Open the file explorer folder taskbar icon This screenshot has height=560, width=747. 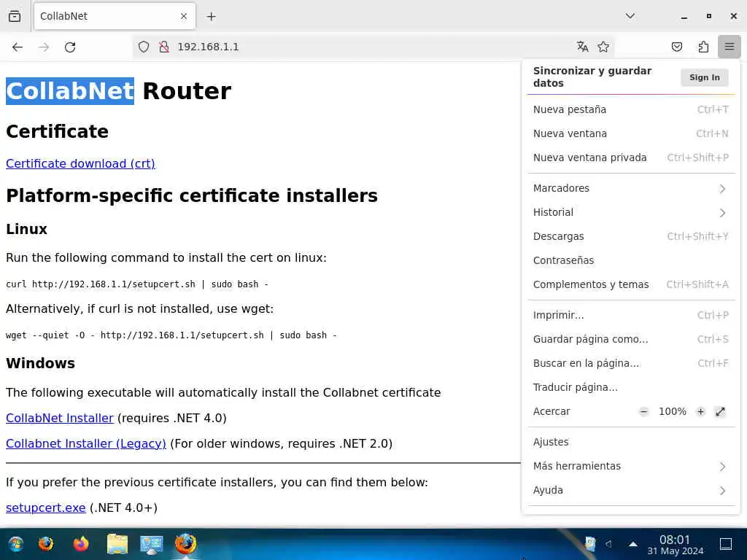[x=117, y=544]
